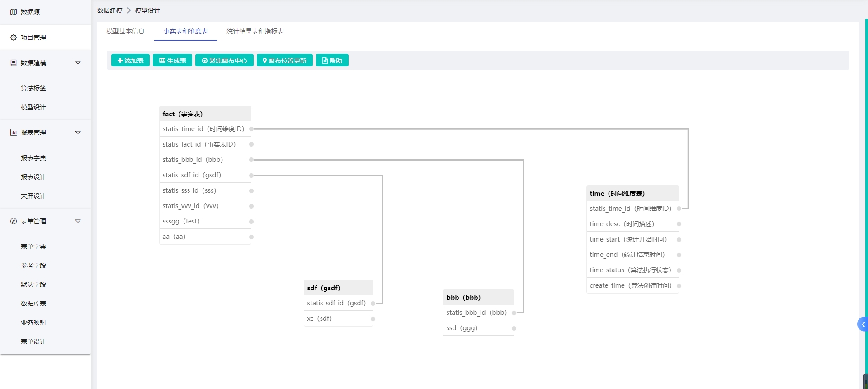Image resolution: width=868 pixels, height=389 pixels.
Task: Open 表单字典 menu item
Action: point(33,247)
